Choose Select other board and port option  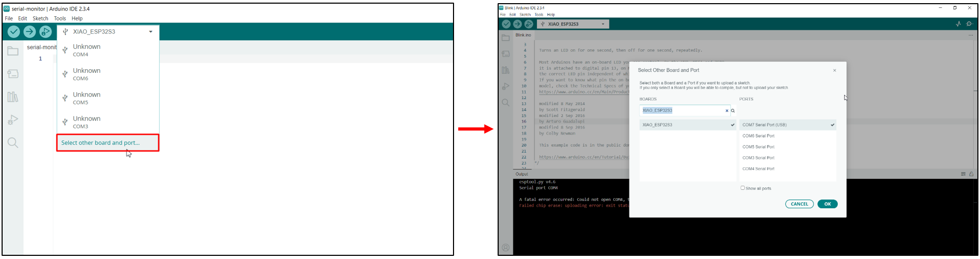coord(108,143)
